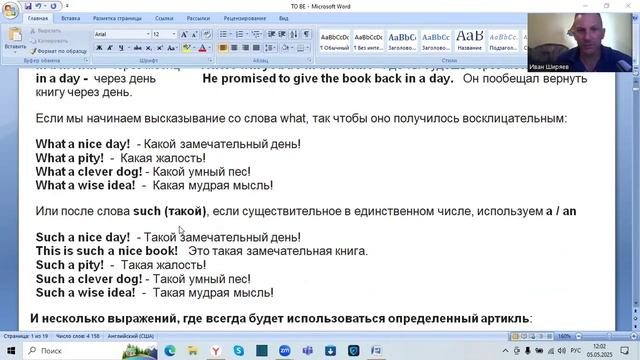Save document via quick access toolbar

(28, 6)
